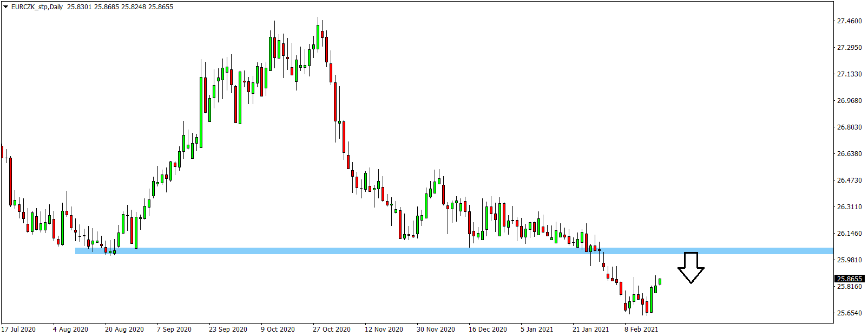Click the 27.2950 price axis label
Screen dimensions: 868x336
(850, 48)
